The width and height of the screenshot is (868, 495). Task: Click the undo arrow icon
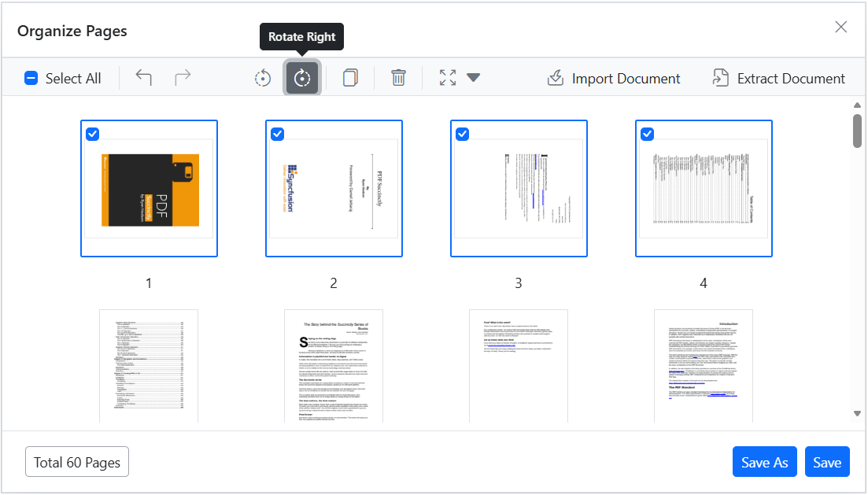coord(144,78)
